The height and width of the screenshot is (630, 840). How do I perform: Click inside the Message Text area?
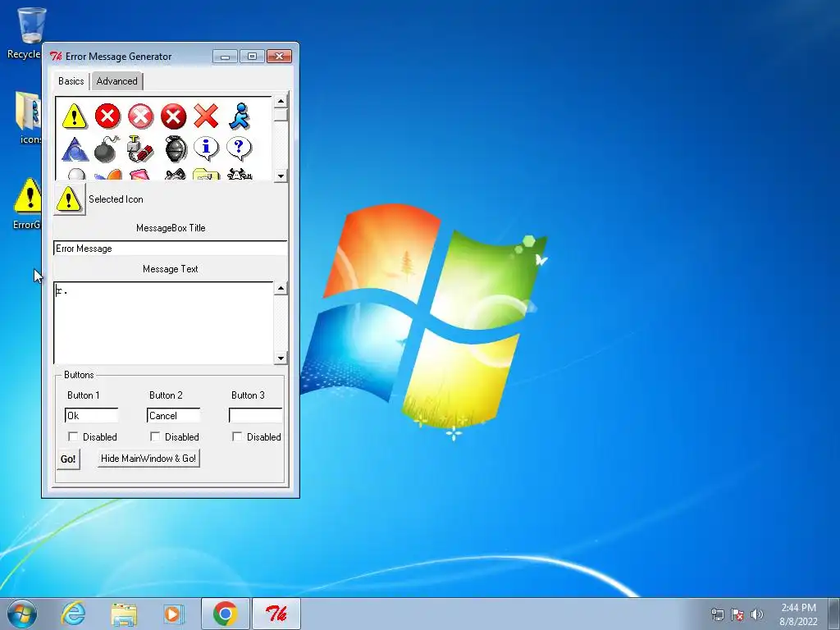(163, 323)
